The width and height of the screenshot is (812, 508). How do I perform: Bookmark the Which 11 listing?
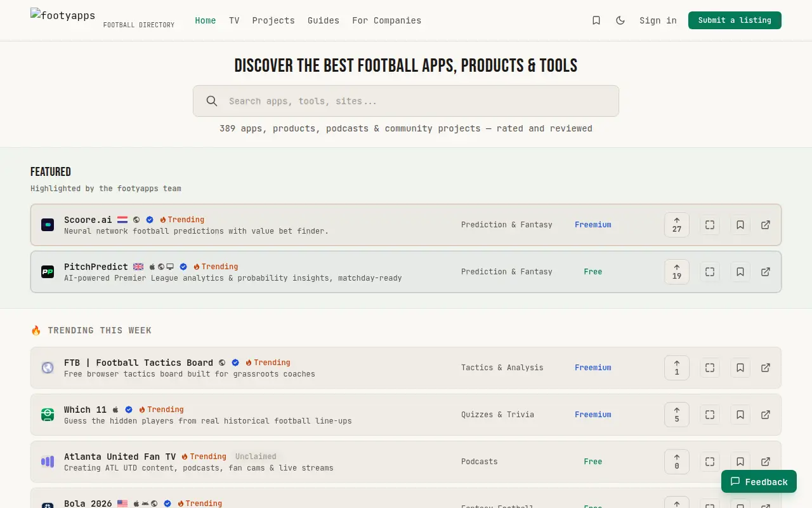[740, 415]
